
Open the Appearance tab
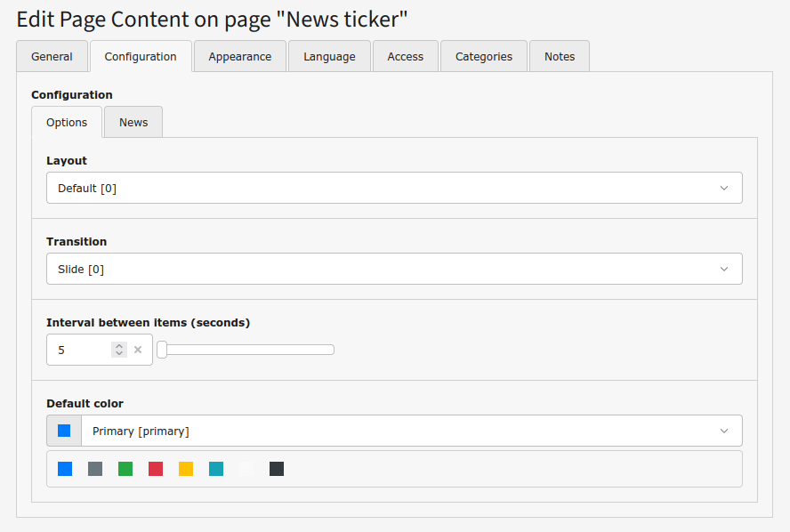pyautogui.click(x=239, y=56)
